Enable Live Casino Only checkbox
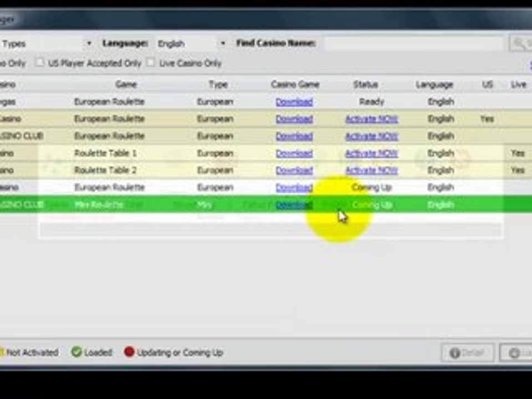Viewport: 532px width, 399px height. click(151, 63)
